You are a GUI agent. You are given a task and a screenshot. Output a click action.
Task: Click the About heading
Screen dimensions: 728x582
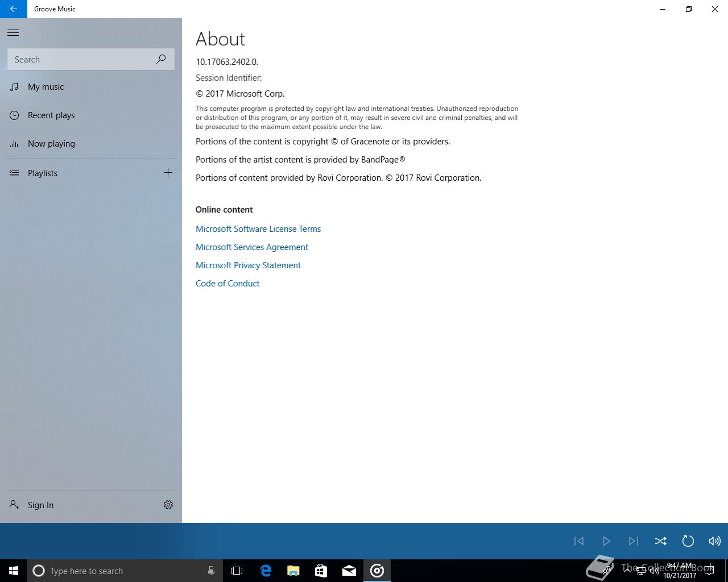point(220,39)
